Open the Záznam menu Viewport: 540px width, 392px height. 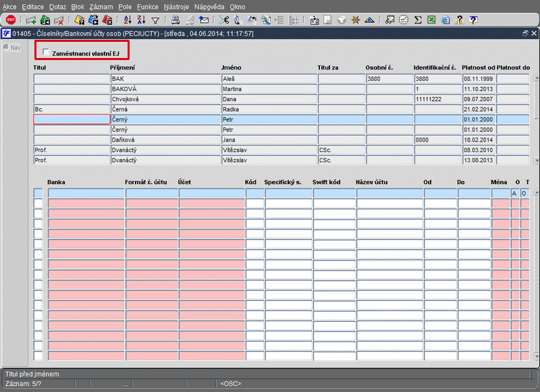[101, 7]
